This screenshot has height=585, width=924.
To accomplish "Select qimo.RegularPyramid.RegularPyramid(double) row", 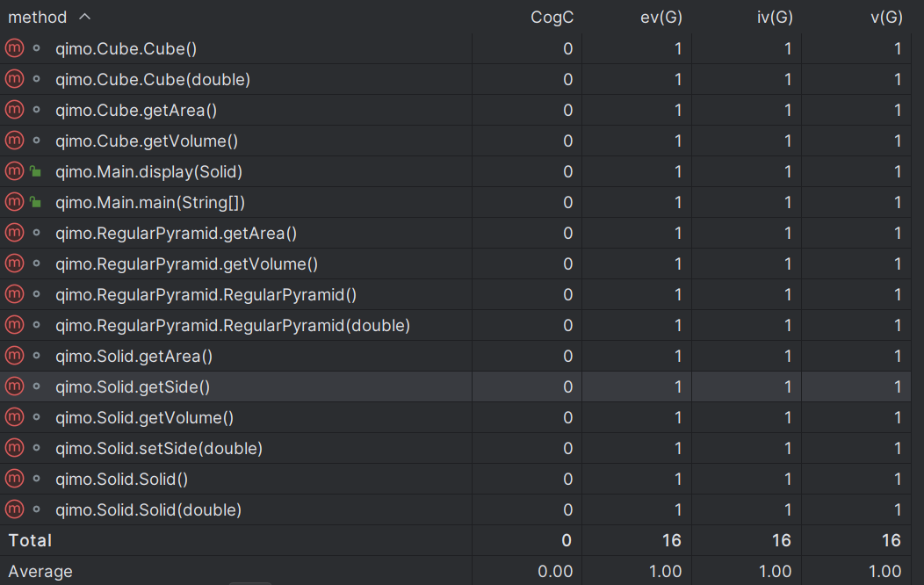I will pos(233,326).
